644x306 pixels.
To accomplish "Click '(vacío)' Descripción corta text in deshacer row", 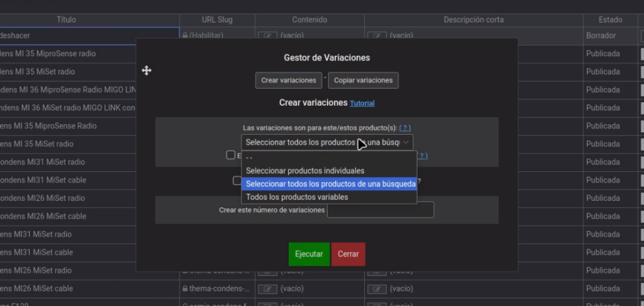I will pos(401,36).
